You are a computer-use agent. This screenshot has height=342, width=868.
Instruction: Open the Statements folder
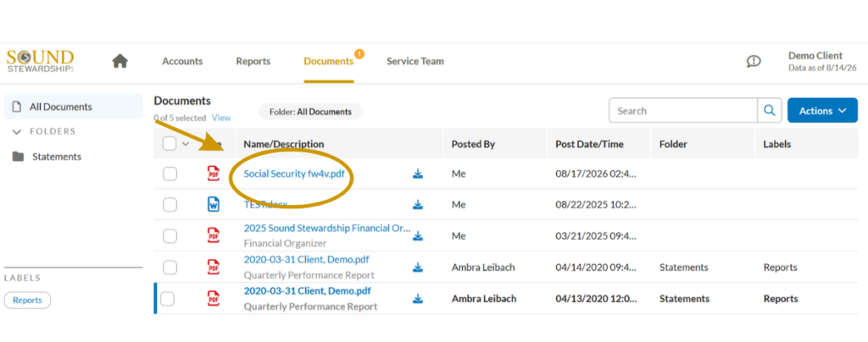pyautogui.click(x=57, y=157)
